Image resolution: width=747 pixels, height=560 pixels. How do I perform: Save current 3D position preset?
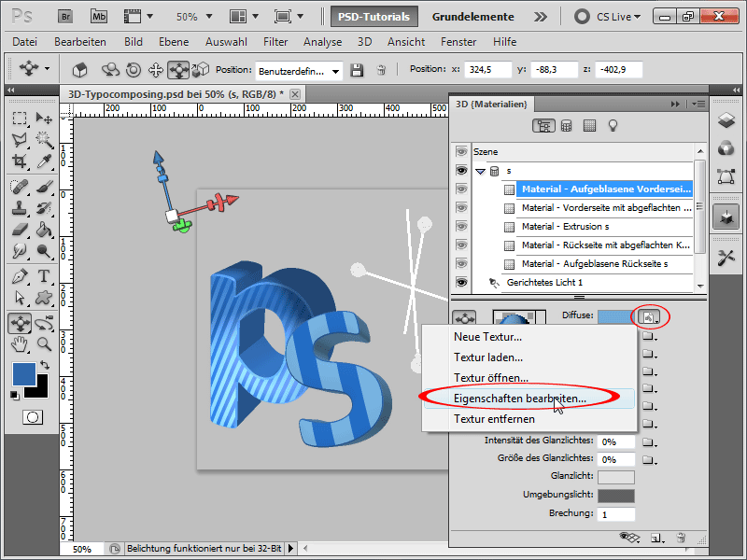(357, 70)
